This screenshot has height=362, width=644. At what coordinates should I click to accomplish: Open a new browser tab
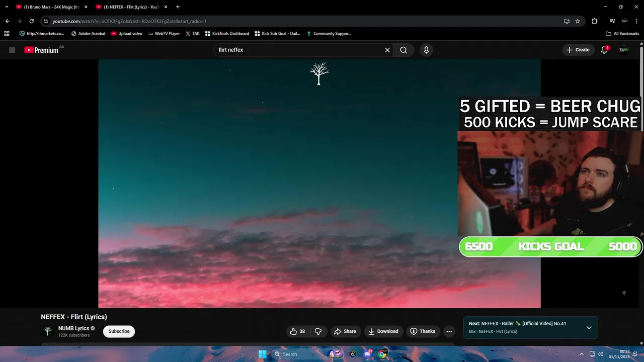coord(178,7)
